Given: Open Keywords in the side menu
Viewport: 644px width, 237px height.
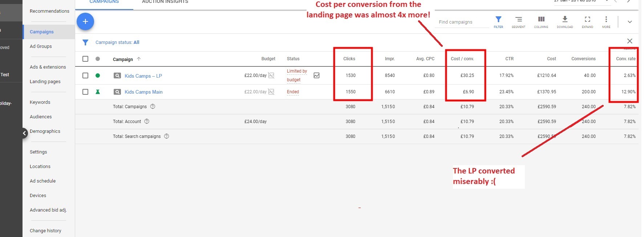Looking at the screenshot, I should (40, 102).
